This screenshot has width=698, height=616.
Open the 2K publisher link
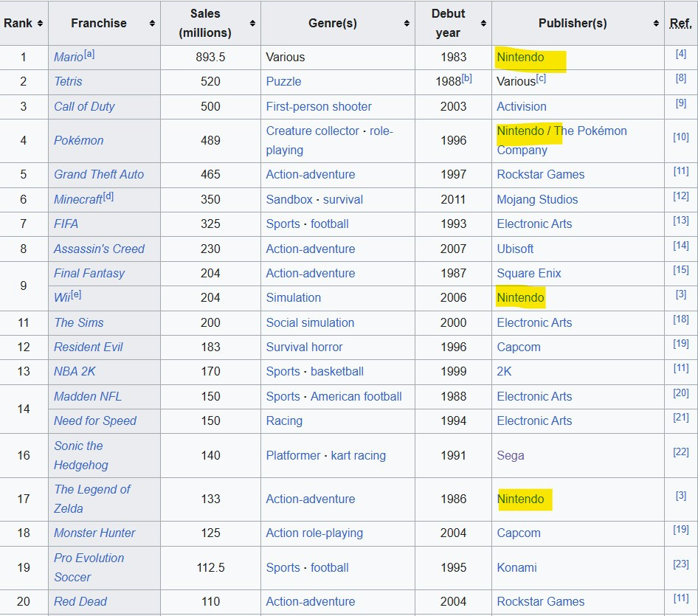[504, 371]
